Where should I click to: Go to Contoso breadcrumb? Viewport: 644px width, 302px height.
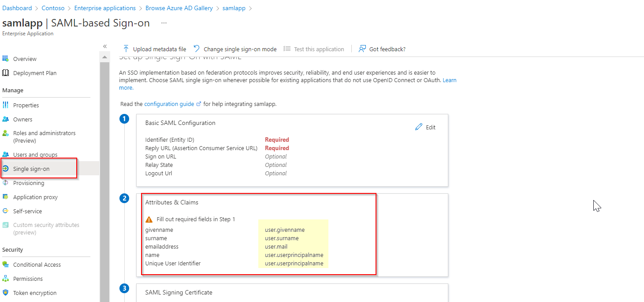click(x=53, y=8)
